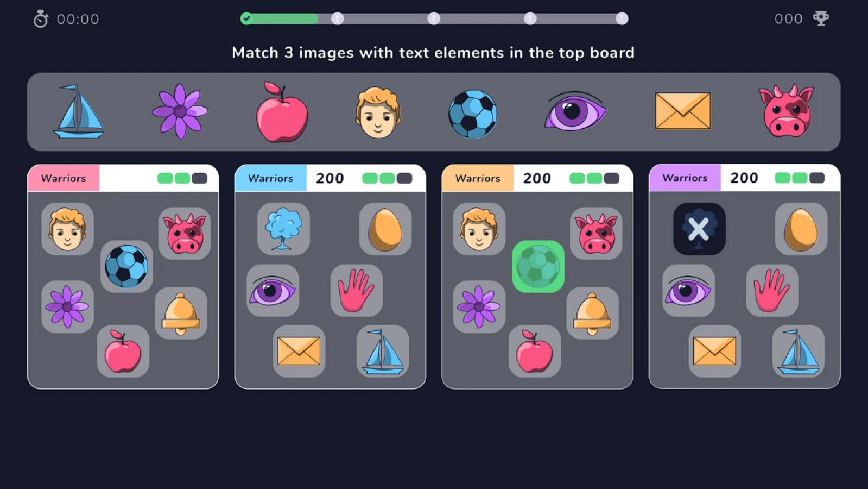Choose the red hand in the blue Warriors card
The height and width of the screenshot is (489, 868).
(x=356, y=291)
